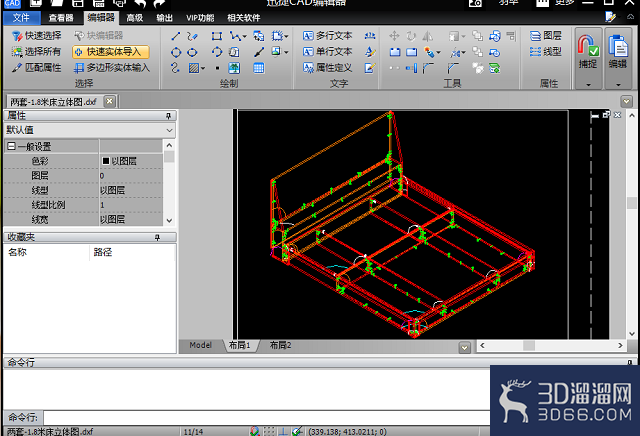The image size is (640, 436).
Task: Click the Undo arrow in title bar
Action: click(x=140, y=3)
